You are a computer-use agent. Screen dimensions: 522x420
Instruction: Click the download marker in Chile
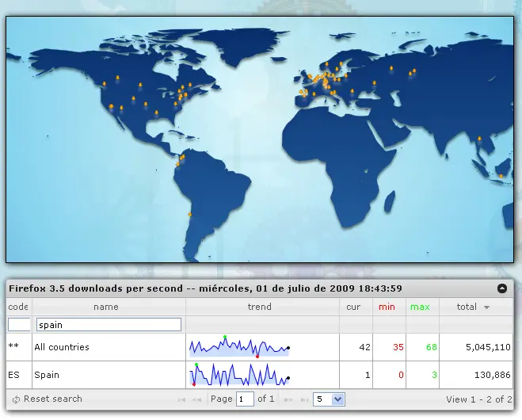[x=190, y=215]
